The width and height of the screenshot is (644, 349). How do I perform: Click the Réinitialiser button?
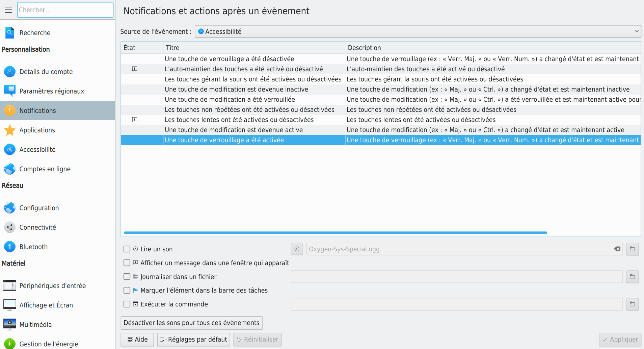point(258,339)
